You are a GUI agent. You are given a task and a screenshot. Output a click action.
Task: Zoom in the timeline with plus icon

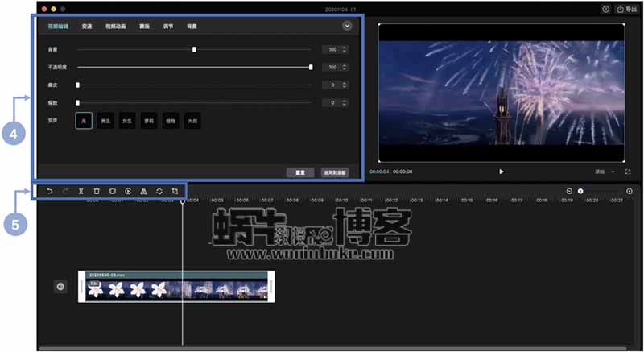(630, 191)
